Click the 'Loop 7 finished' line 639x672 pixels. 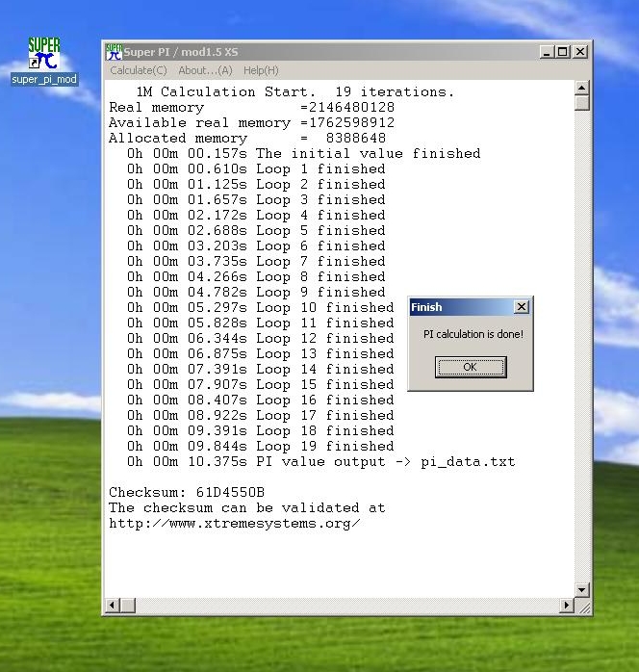click(x=256, y=262)
